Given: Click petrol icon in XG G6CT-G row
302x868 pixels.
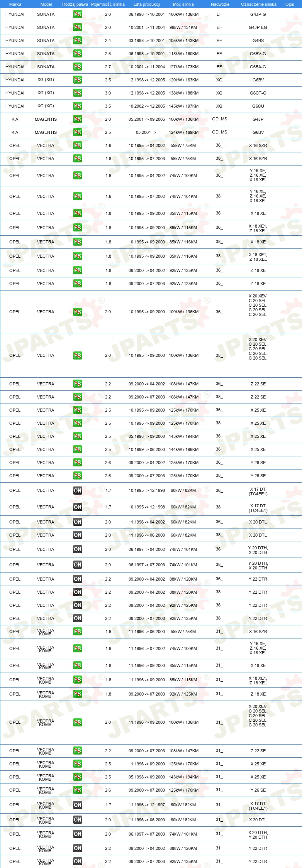Looking at the screenshot, I should click(x=77, y=93).
